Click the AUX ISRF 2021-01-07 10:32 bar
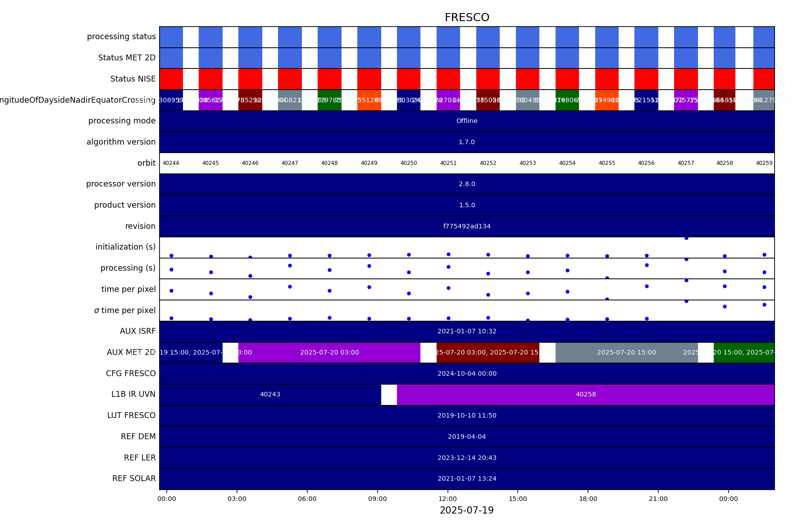This screenshot has width=798, height=532. [x=467, y=332]
